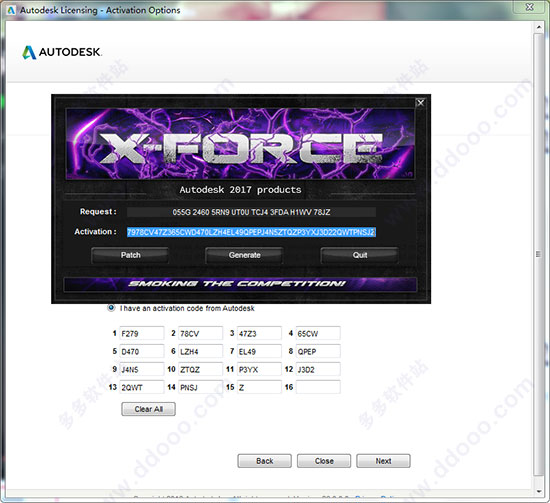Click activation code field 3 containing 47Z3
The width and height of the screenshot is (550, 503).
coord(259,333)
